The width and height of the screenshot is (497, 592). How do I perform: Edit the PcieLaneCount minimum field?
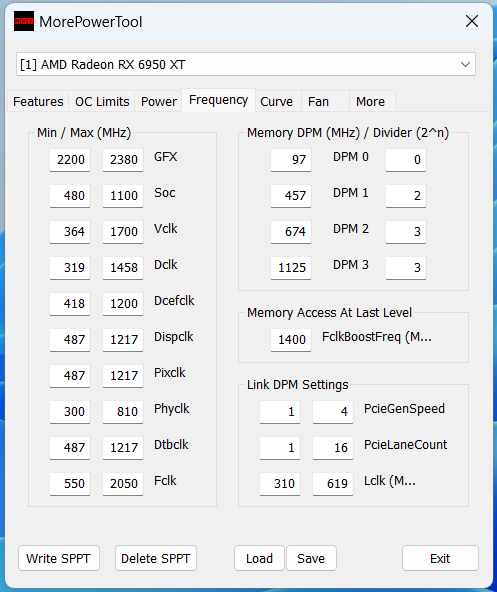tap(280, 447)
